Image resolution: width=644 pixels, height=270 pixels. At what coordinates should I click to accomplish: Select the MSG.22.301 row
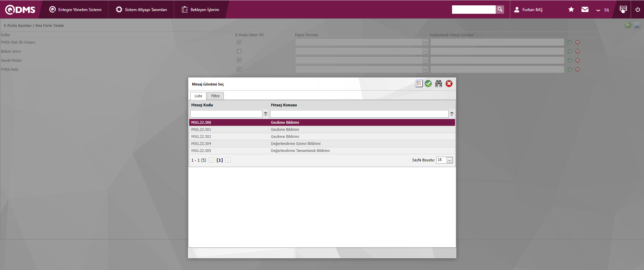[x=322, y=129]
